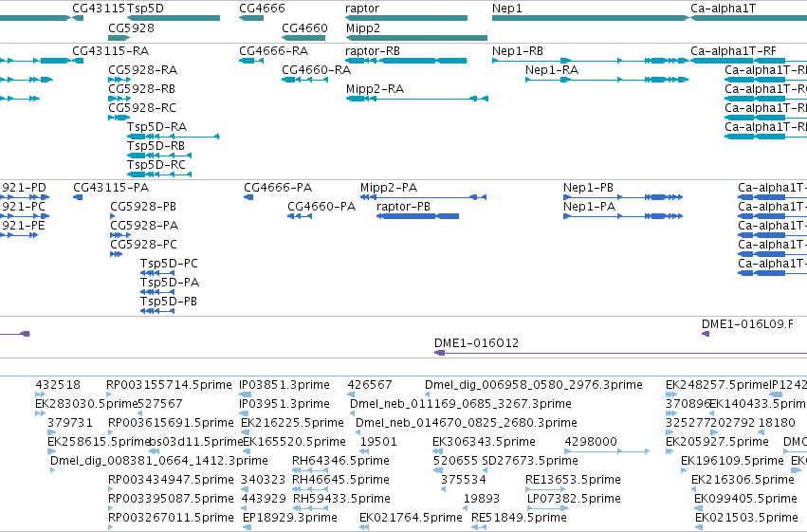Select the CG4666-PA protein label
This screenshot has height=532, width=807.
[278, 188]
